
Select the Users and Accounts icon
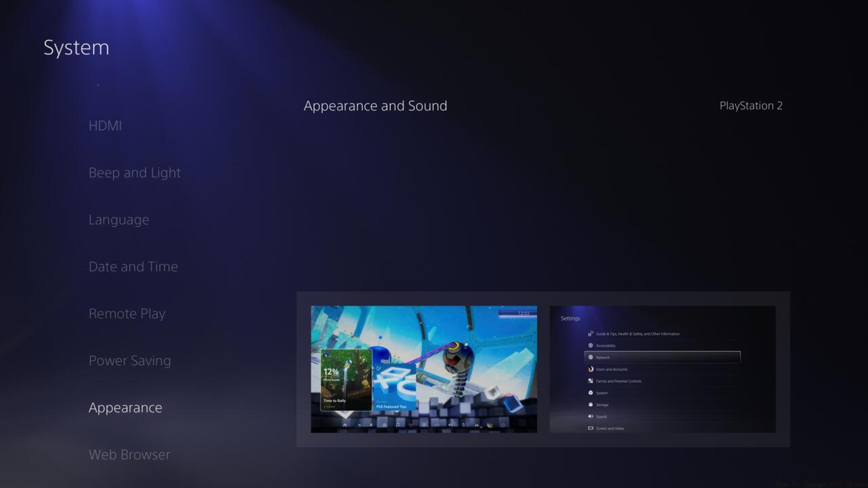pos(590,369)
